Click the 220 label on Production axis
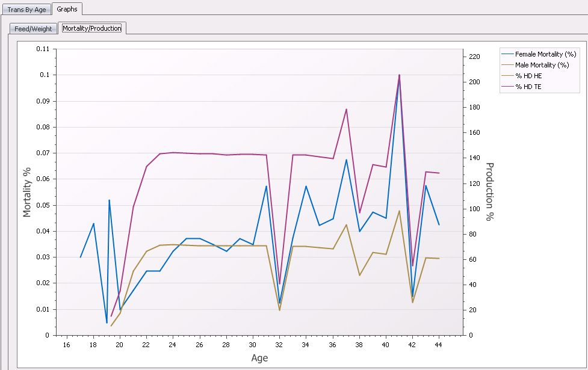This screenshot has height=370, width=588. [474, 57]
